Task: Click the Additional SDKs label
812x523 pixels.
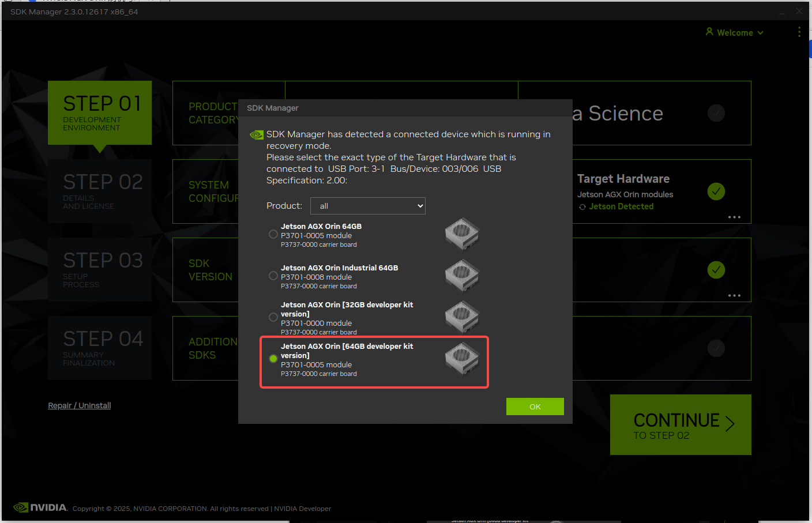Action: pyautogui.click(x=213, y=348)
